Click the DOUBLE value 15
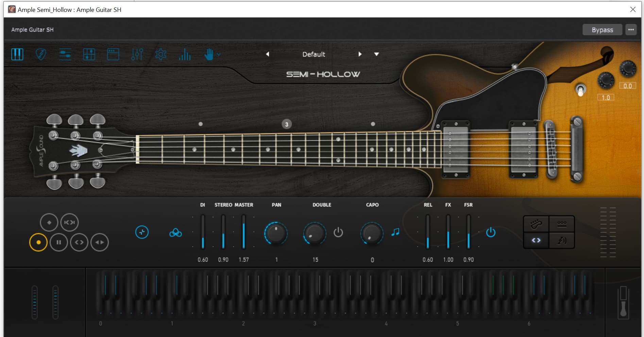The image size is (644, 337). coord(315,260)
